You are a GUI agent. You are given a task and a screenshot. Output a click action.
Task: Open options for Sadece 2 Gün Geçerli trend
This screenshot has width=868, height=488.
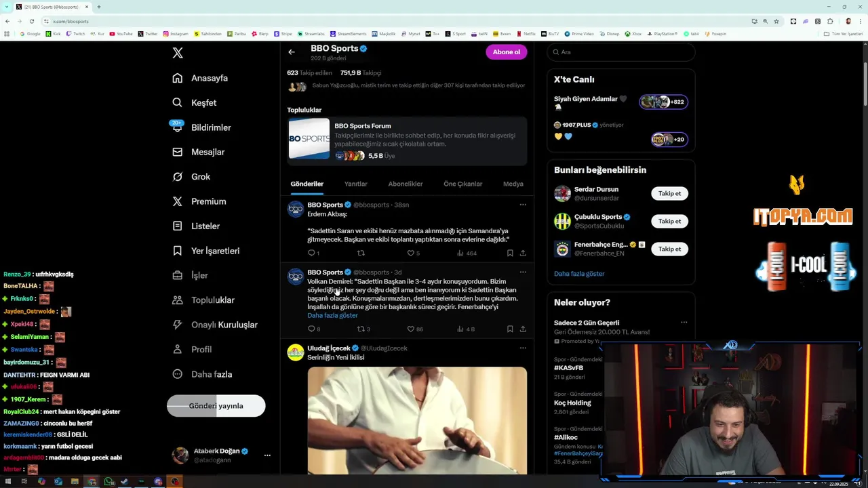[684, 323]
